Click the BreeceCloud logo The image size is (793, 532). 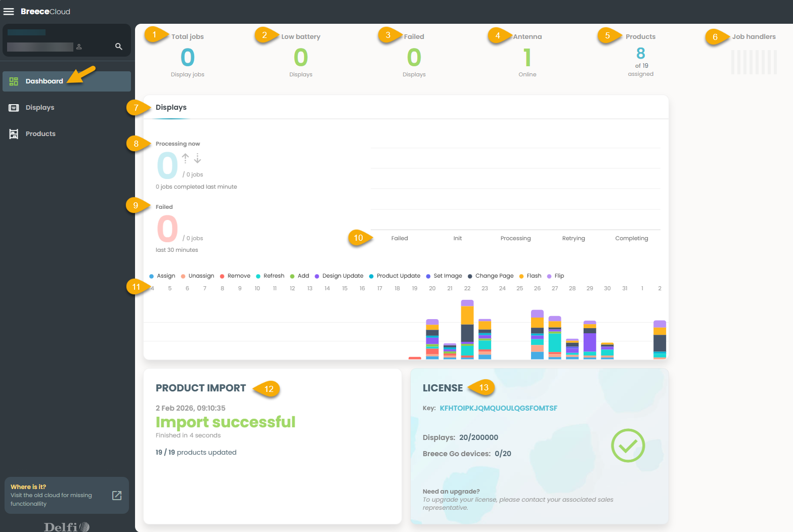46,11
